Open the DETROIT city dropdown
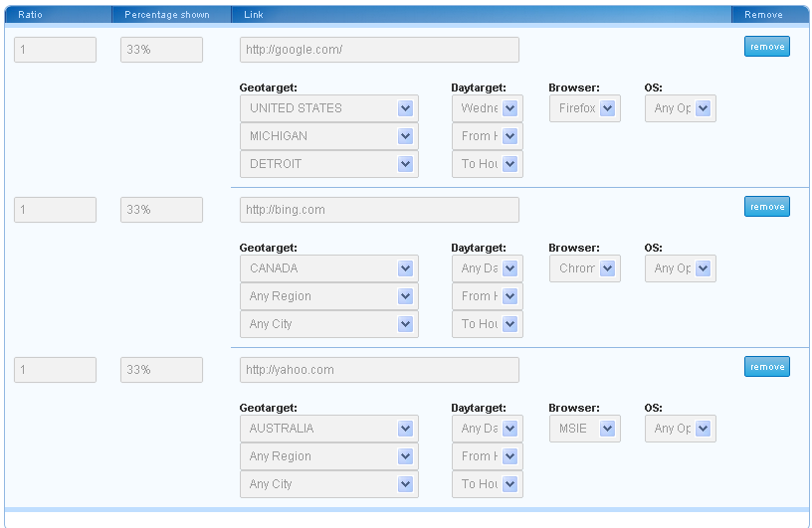Screen dimensions: 812x528 [x=329, y=164]
